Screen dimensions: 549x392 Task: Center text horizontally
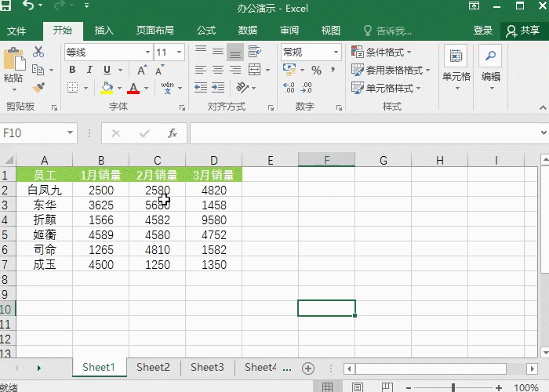pos(218,70)
